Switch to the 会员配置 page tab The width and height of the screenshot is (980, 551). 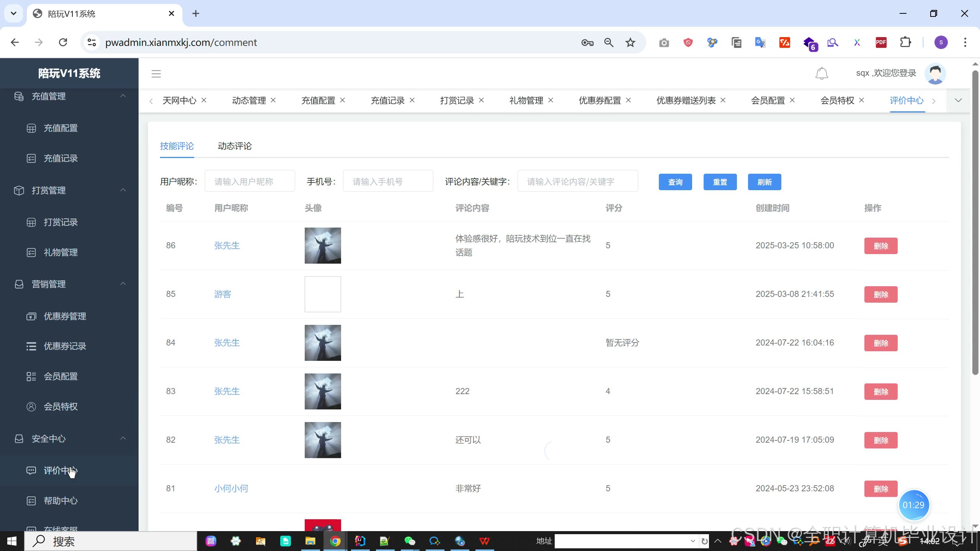click(x=768, y=100)
